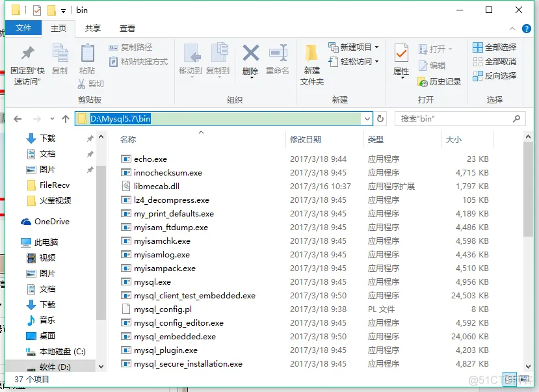
Task: Switch to the Home tab
Action: pyautogui.click(x=59, y=28)
